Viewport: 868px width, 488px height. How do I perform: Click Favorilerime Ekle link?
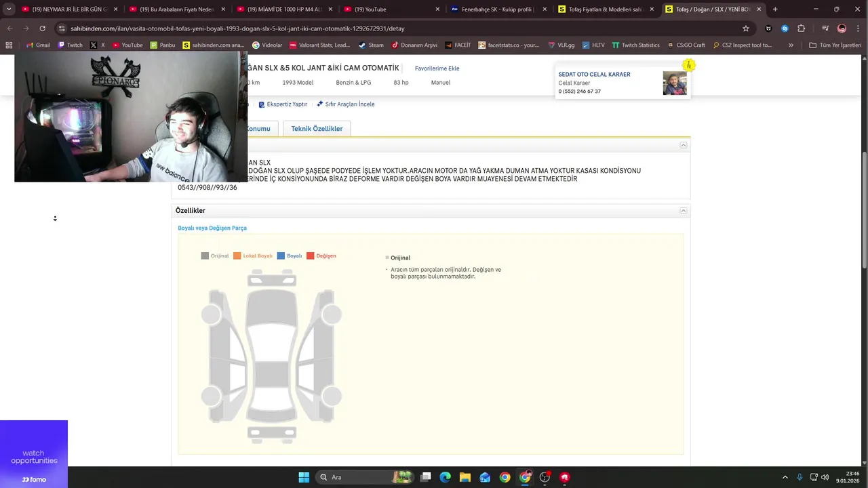tap(437, 68)
